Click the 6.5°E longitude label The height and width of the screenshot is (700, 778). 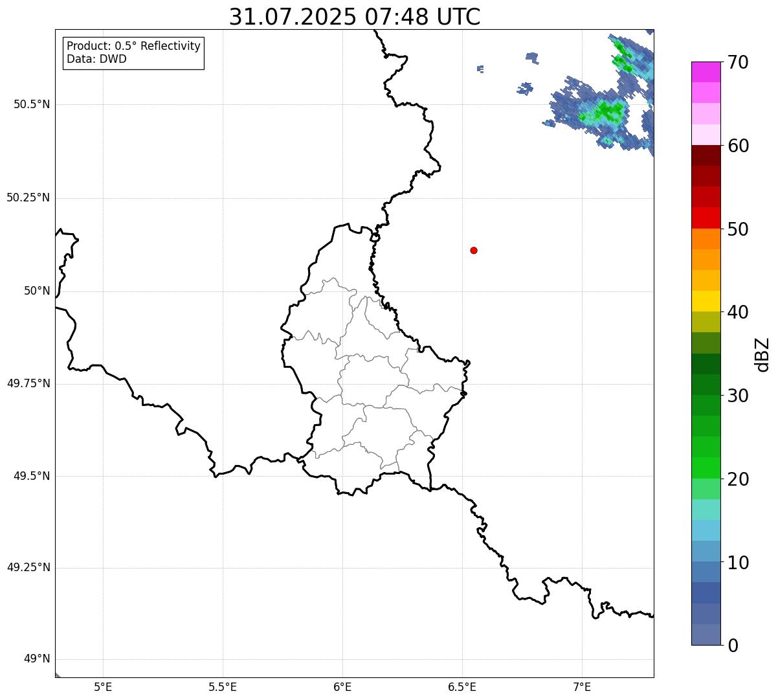pos(462,687)
